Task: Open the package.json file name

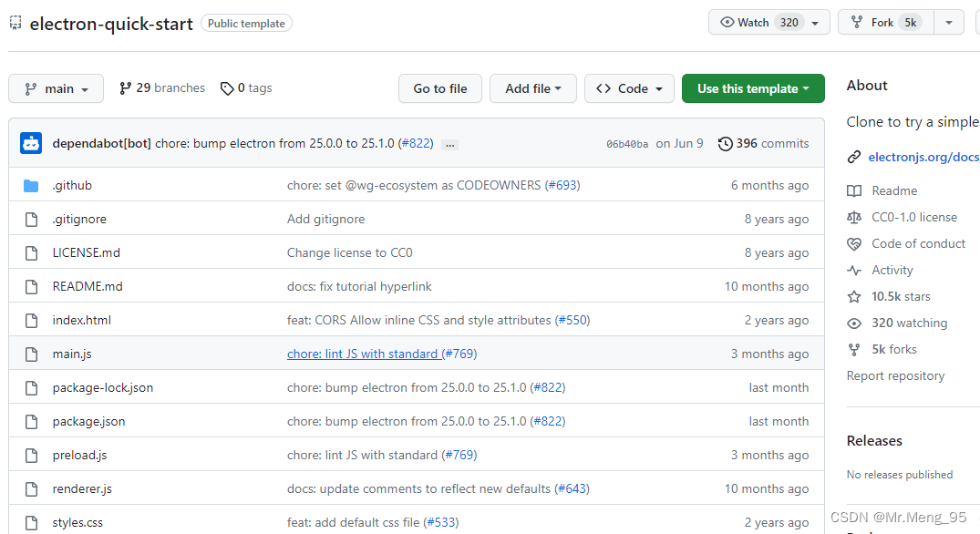Action: pos(88,422)
